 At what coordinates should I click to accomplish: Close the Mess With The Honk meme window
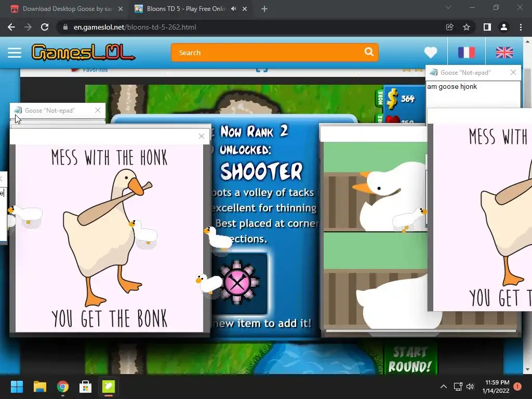click(x=202, y=136)
